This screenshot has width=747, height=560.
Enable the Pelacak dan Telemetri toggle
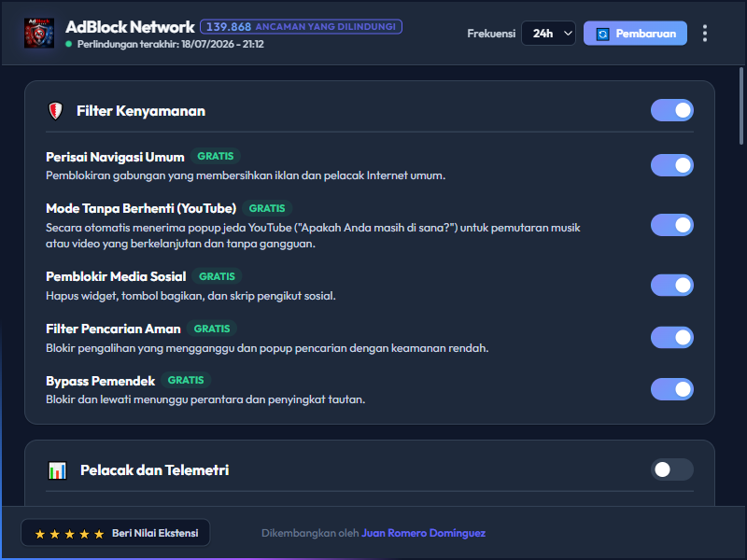click(671, 469)
